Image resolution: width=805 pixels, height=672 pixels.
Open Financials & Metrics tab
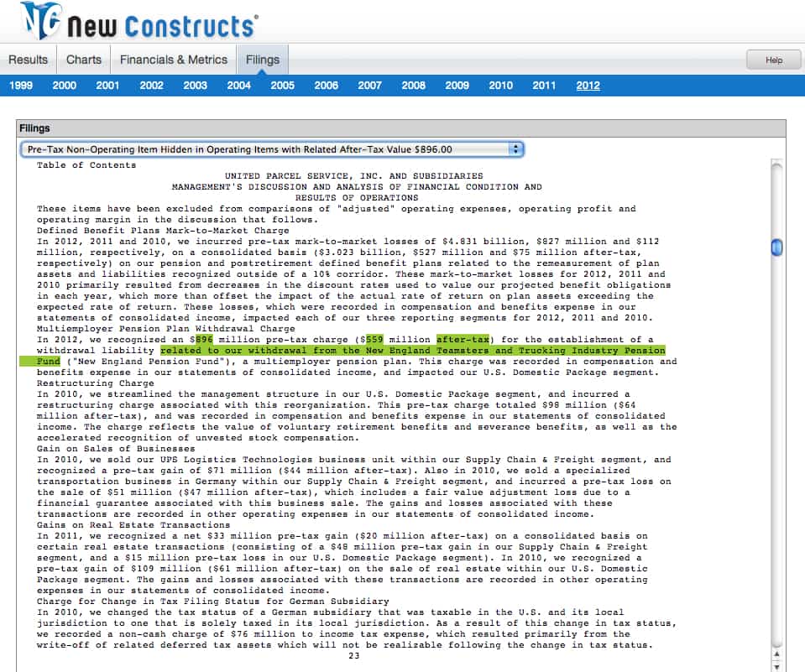(174, 60)
